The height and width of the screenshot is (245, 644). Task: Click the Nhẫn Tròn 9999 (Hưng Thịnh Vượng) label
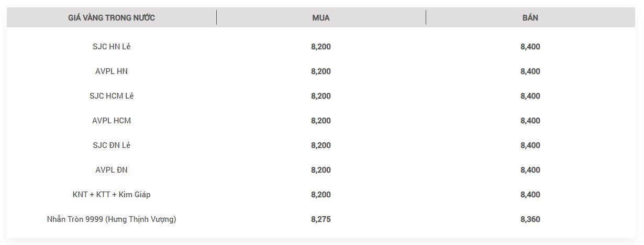pos(112,219)
